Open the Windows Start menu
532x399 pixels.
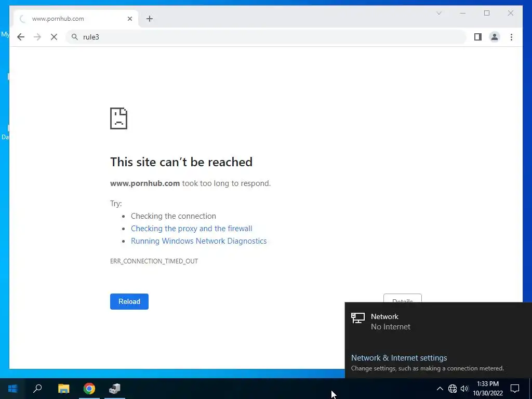point(12,389)
